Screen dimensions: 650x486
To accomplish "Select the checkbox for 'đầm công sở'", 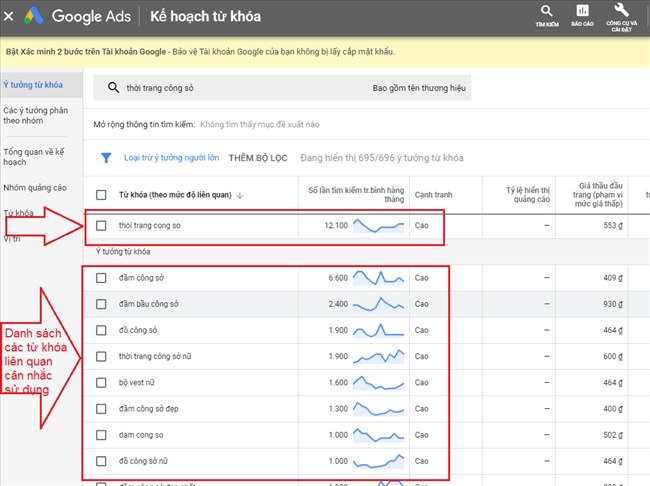I will click(x=101, y=278).
